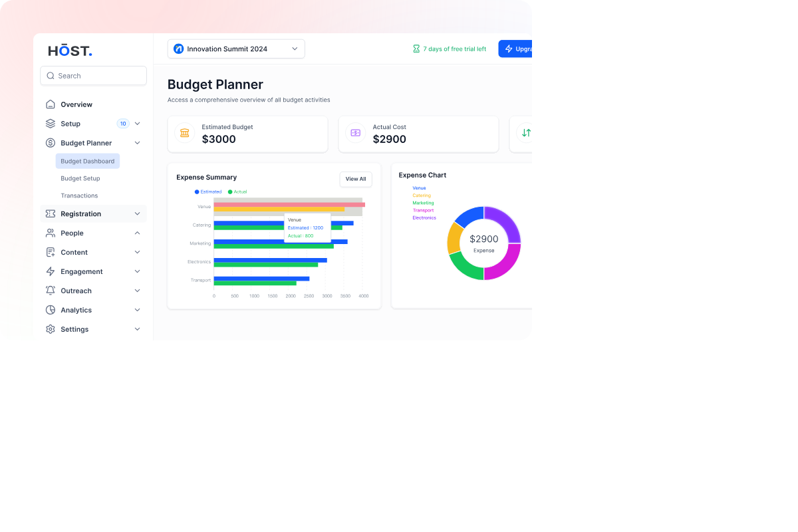The width and height of the screenshot is (798, 532).
Task: Click the Expense Summary card title
Action: (207, 178)
